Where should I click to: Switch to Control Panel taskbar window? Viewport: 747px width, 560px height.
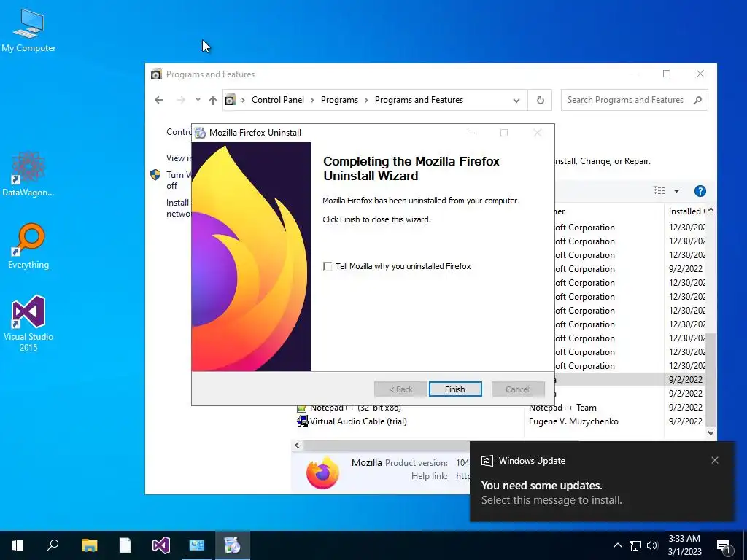pos(197,545)
